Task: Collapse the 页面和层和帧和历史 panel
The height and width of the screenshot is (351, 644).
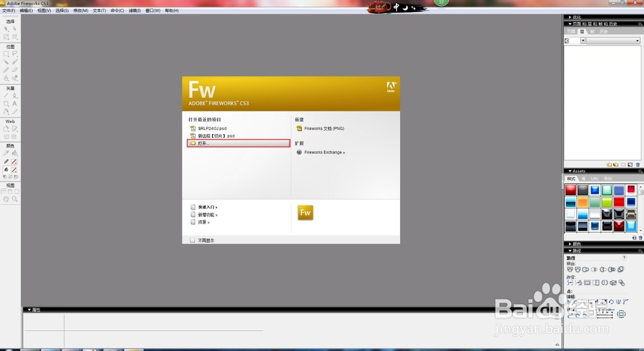Action: click(570, 24)
